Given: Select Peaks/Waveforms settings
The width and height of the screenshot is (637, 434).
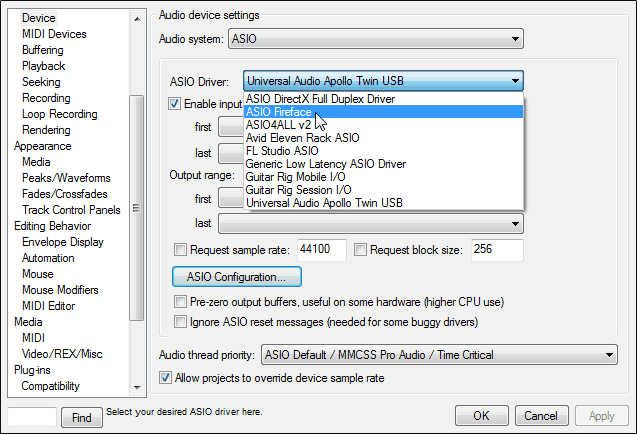Looking at the screenshot, I should pos(66,178).
